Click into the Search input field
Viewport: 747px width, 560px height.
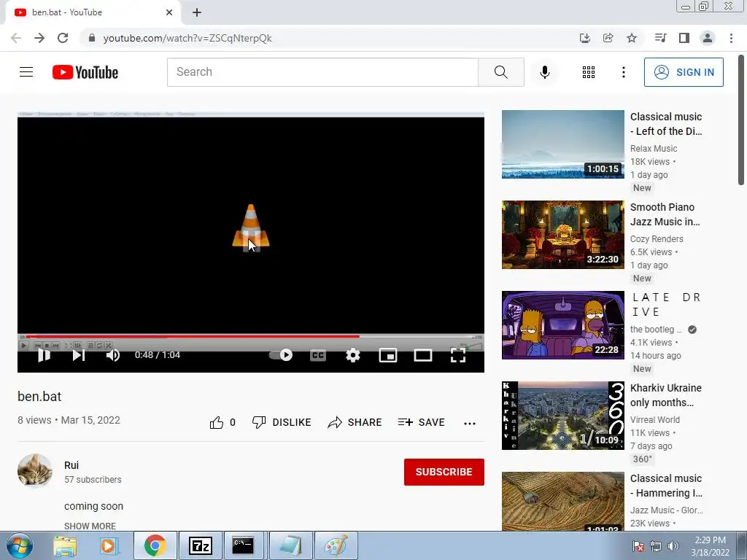coord(322,72)
